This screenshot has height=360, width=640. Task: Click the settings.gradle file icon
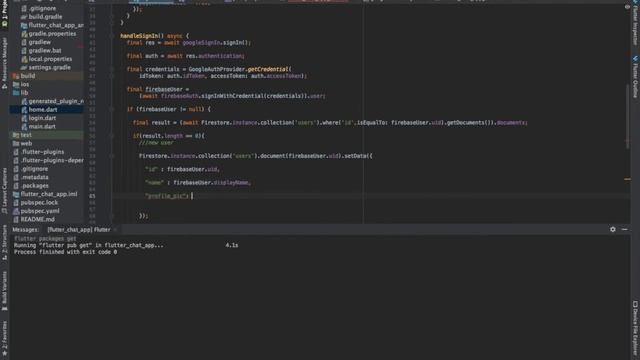24,68
